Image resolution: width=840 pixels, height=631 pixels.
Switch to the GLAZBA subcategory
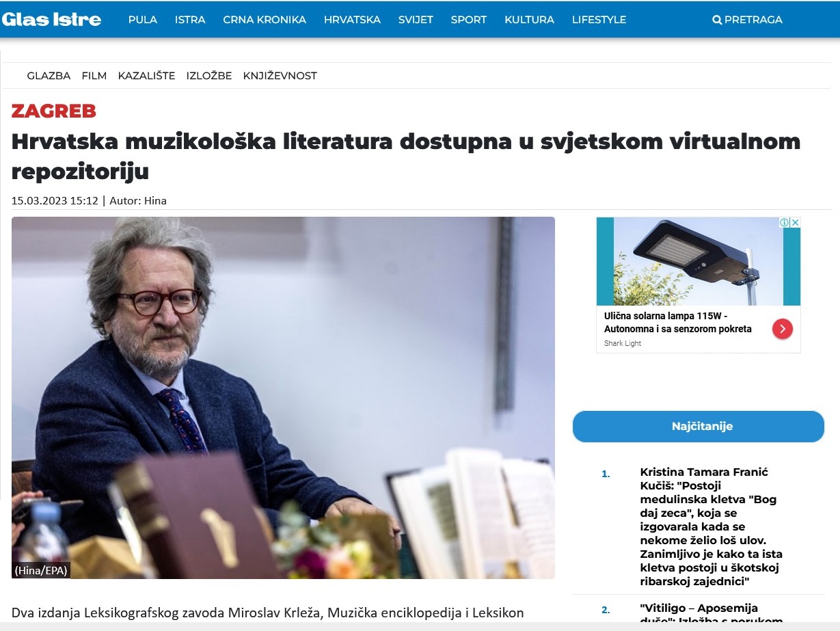(49, 76)
